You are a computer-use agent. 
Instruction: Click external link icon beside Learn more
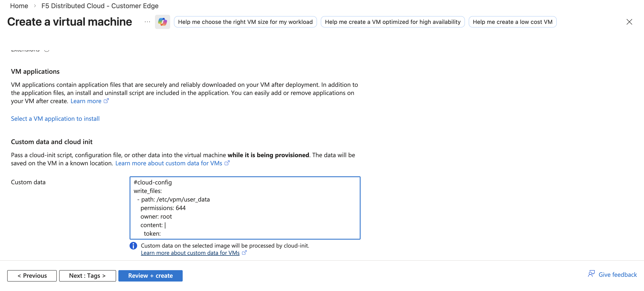pos(106,101)
